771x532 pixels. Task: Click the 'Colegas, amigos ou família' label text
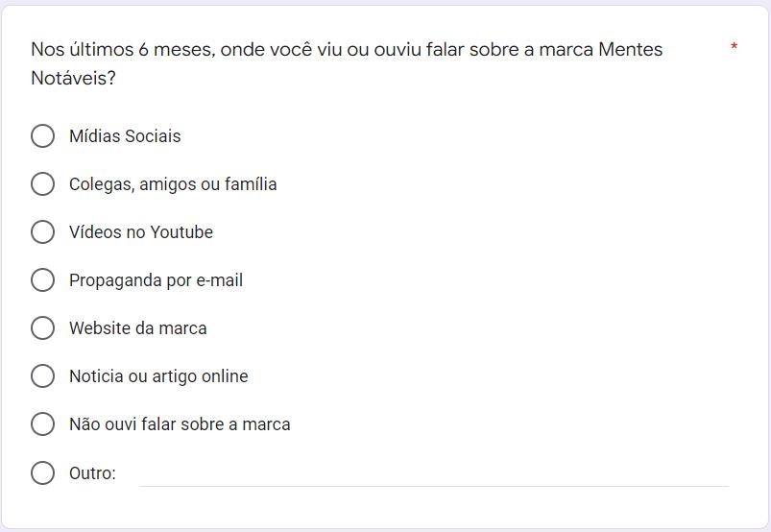[173, 184]
